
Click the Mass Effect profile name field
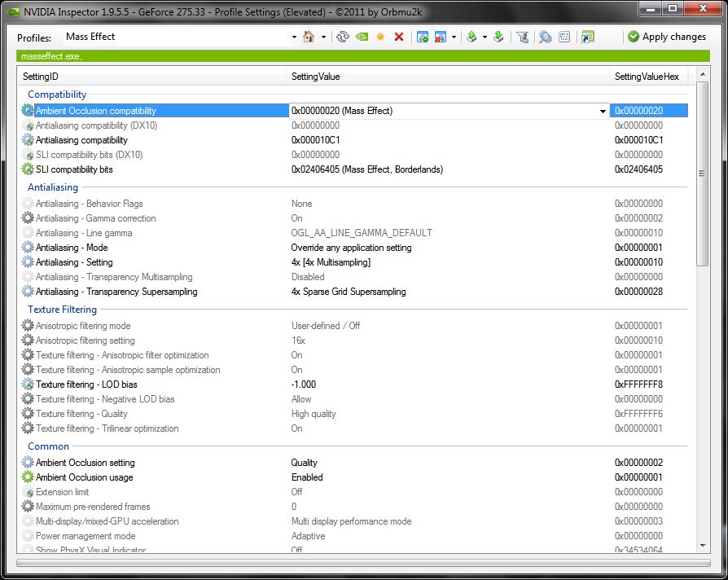point(177,37)
